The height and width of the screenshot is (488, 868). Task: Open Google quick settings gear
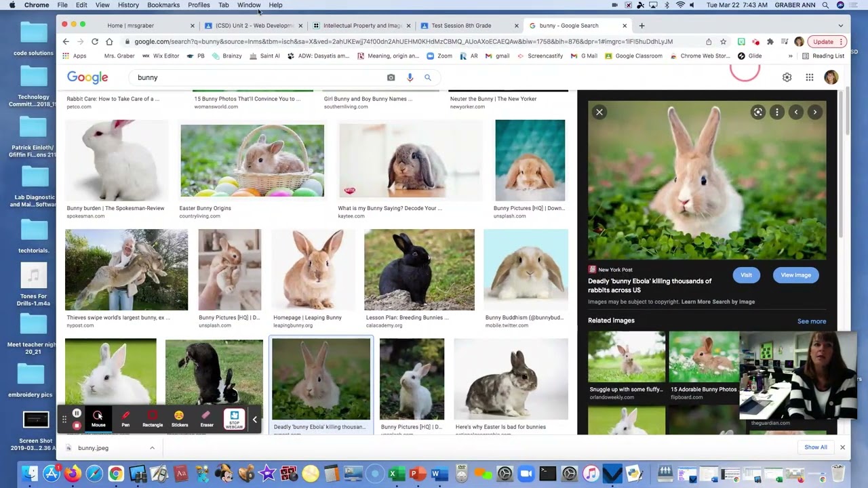(x=787, y=77)
